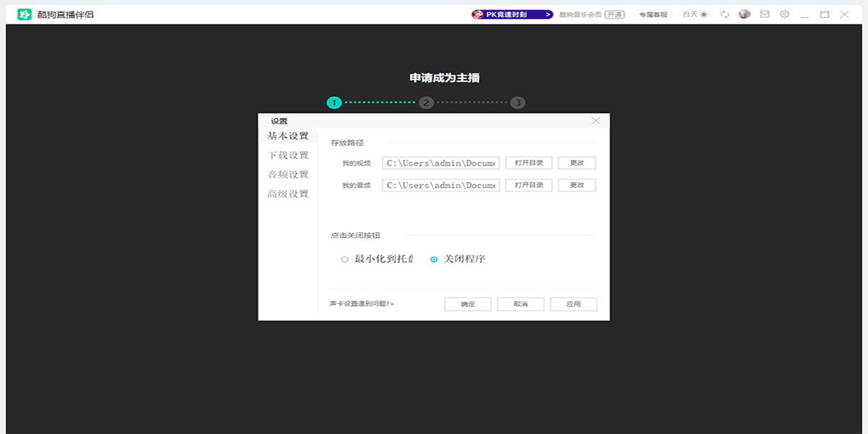Open the 声卡设置遇到问题? help link

coord(362,305)
